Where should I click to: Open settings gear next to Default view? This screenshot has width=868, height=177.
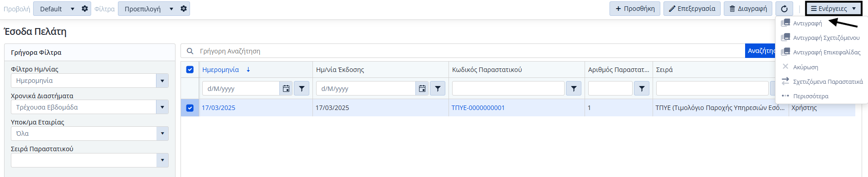point(85,9)
